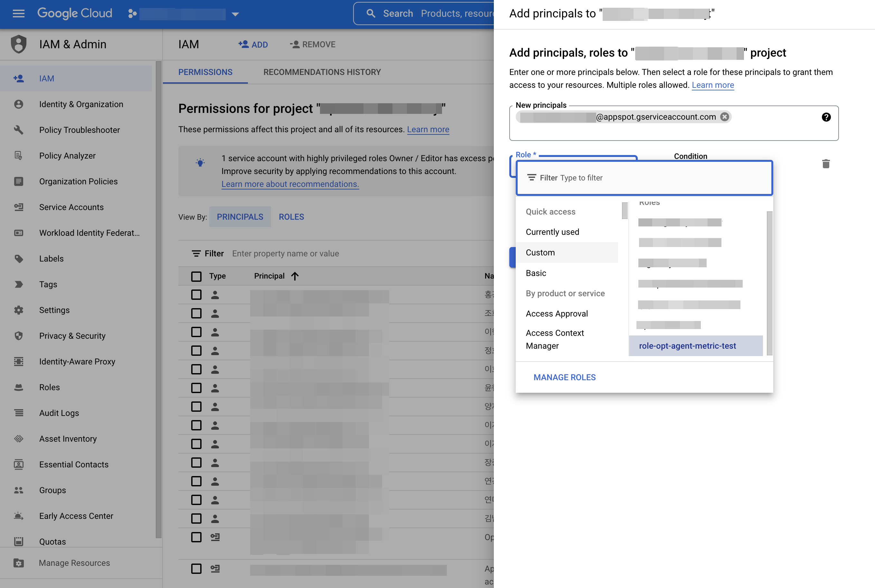Screen dimensions: 875x588
Task: Toggle the select-all checkbox in table header
Action: [x=196, y=276]
